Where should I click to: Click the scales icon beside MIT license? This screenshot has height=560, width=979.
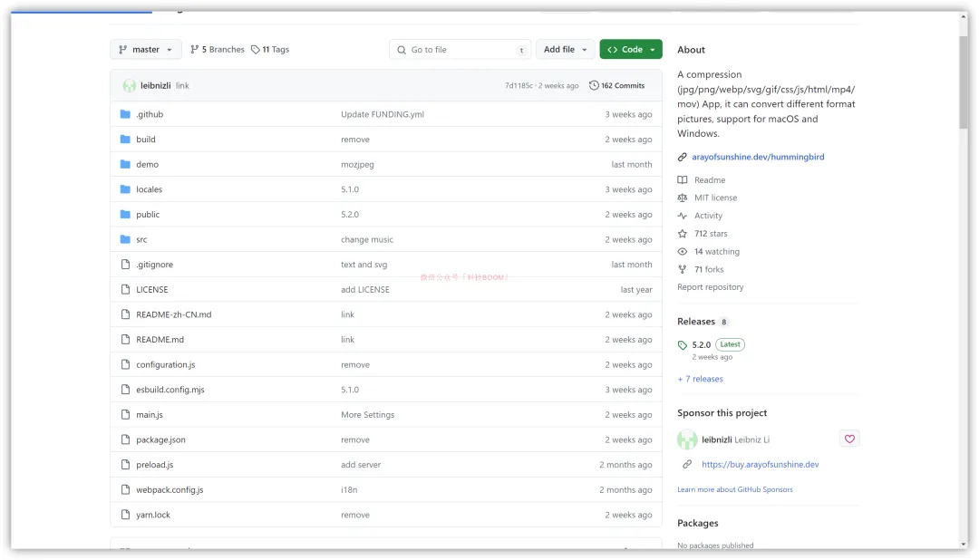tap(683, 198)
